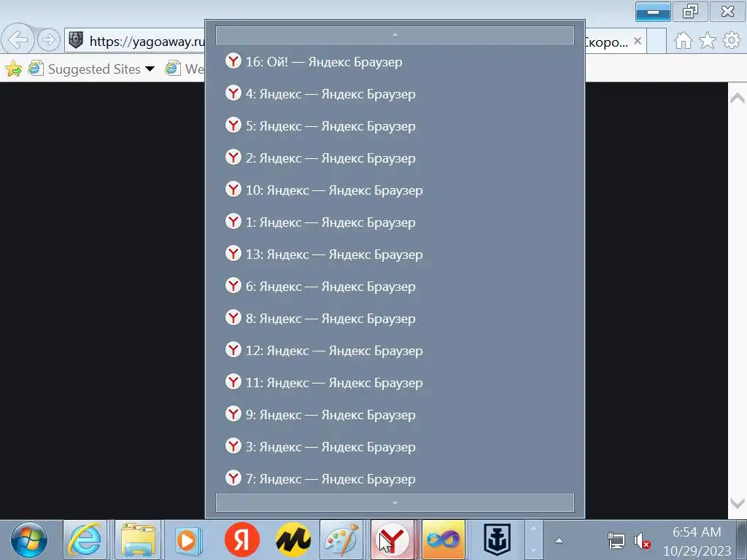Open '11: Яндекс — Яндекс Браузер' window

coord(395,382)
